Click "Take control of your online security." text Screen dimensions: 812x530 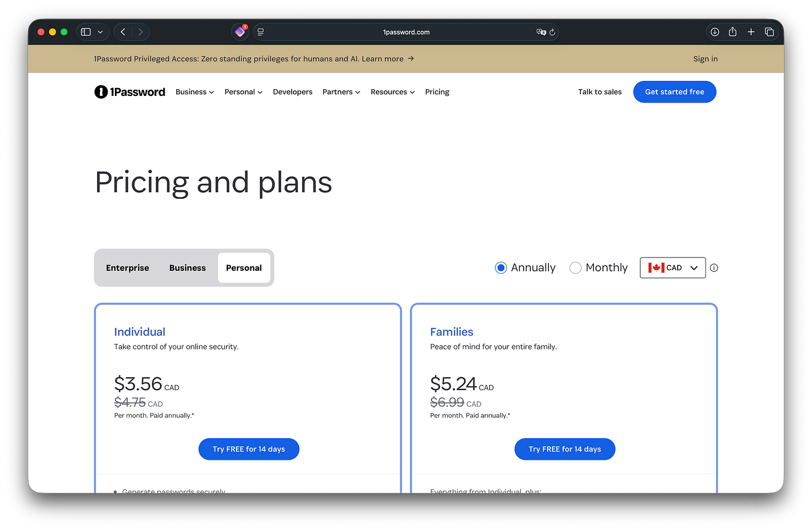pos(176,347)
